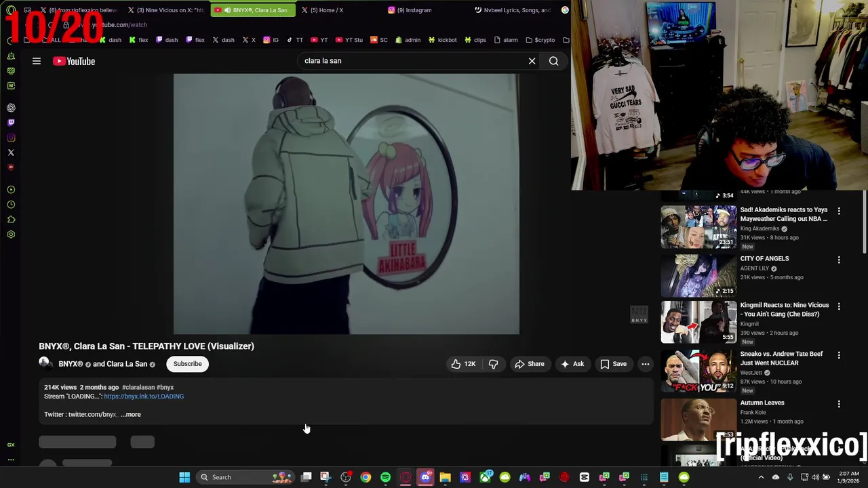Open Twitch in the Opera sidebar
The image size is (868, 488).
pos(11,123)
